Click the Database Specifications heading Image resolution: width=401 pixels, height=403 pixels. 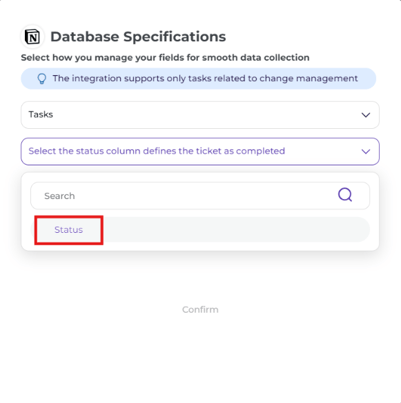(x=138, y=37)
